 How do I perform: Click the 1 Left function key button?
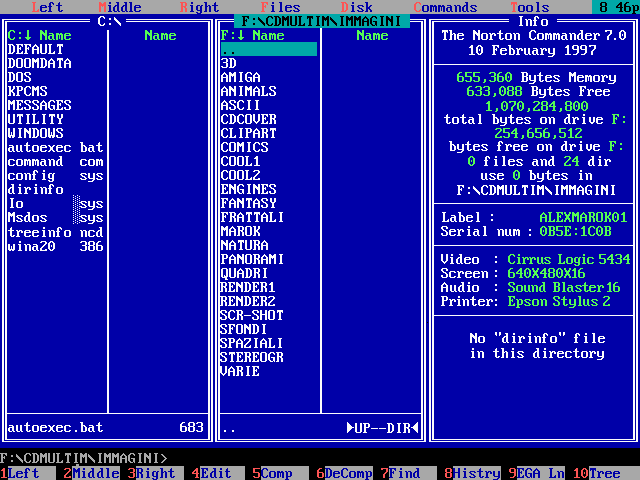[28, 473]
